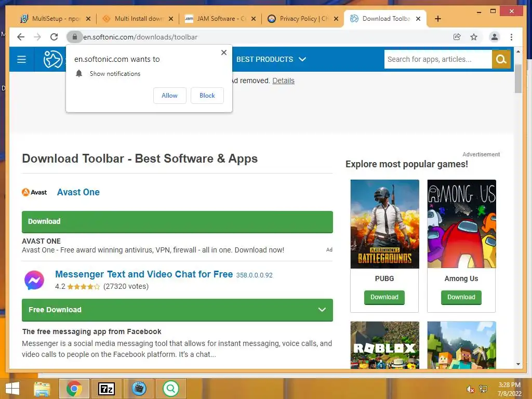Click the scrollbar down arrow
This screenshot has height=399, width=532.
tap(518, 364)
